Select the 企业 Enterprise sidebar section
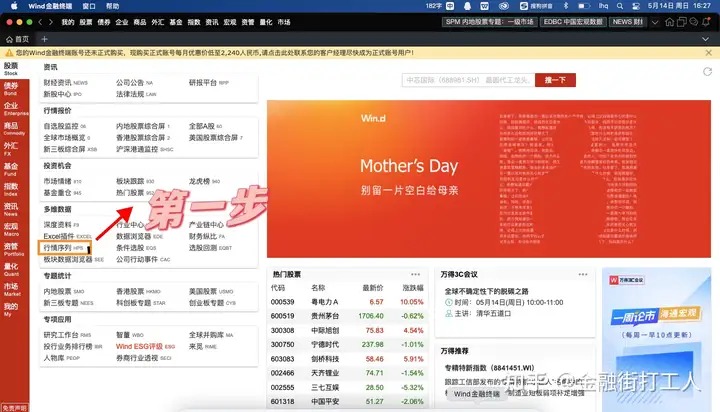720x412 pixels. 15,109
